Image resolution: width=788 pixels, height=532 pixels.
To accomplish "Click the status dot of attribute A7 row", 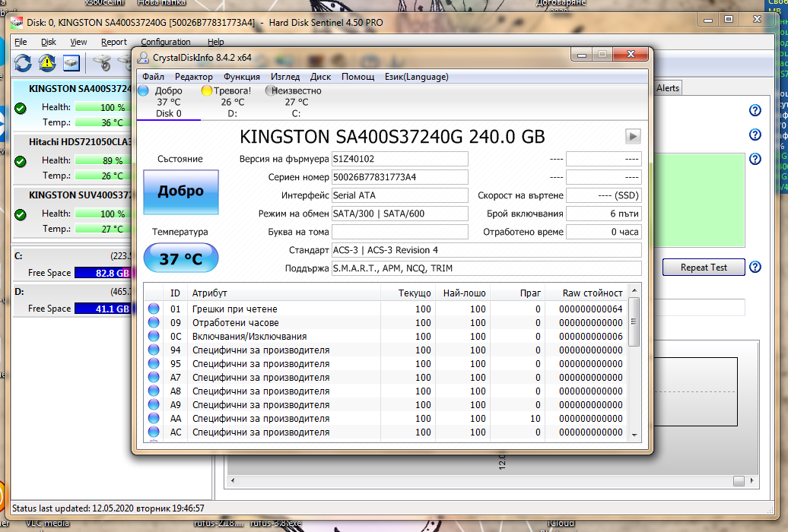I will click(154, 377).
